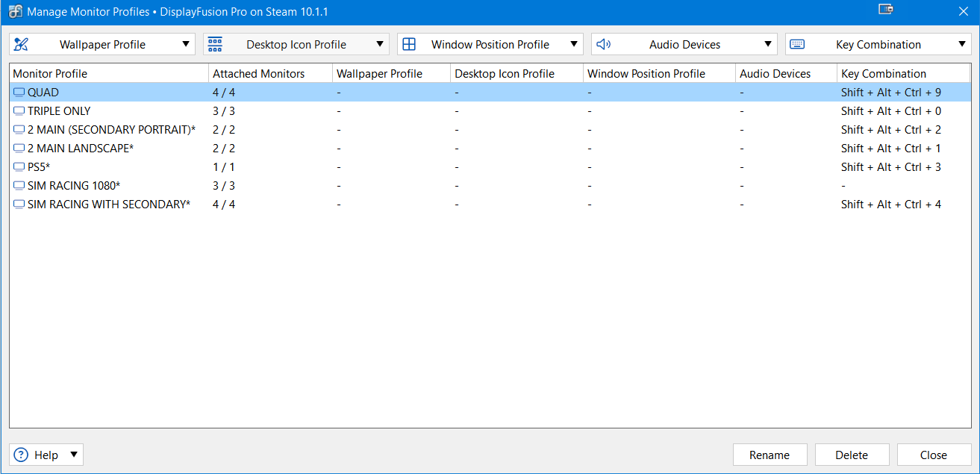Screen dimensions: 980x474
Task: Click monitor icon beside 2 MAIN (SECONDARY PORTRAIT)*
Action: tap(19, 130)
